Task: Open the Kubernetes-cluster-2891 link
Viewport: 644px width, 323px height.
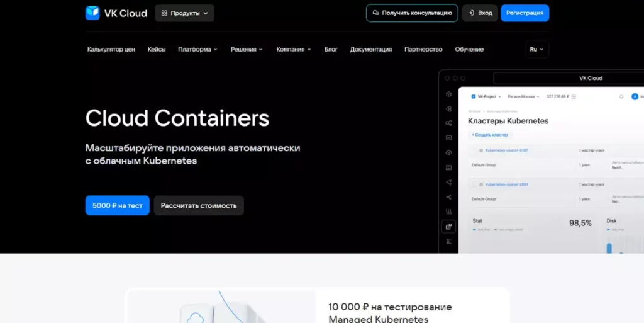Action: tap(506, 184)
